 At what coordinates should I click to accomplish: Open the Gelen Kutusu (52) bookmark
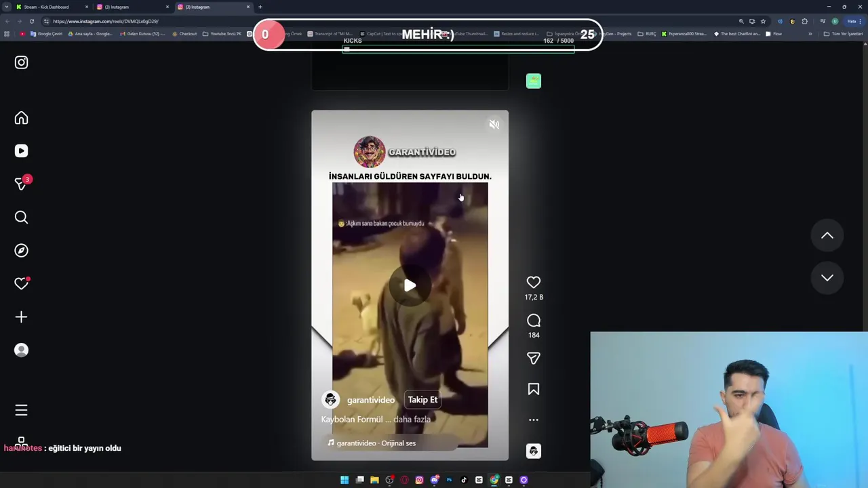(143, 34)
